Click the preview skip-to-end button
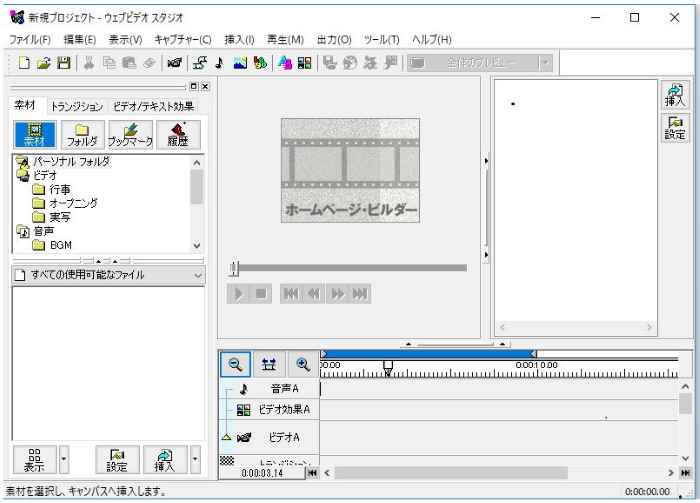The image size is (700, 503). (360, 294)
